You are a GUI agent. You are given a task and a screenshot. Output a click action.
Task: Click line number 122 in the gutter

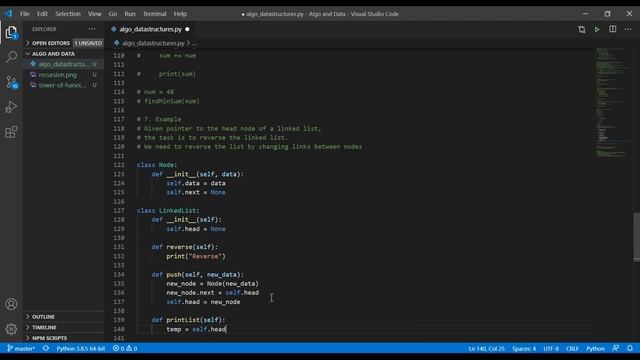click(119, 165)
